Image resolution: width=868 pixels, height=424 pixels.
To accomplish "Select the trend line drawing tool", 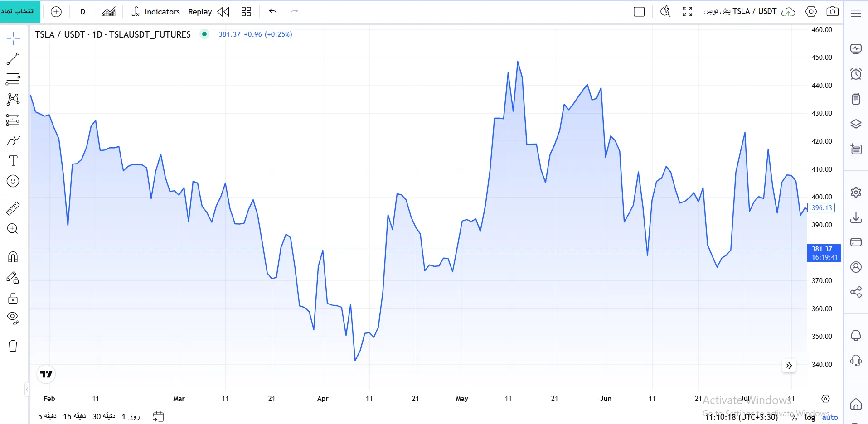I will point(13,58).
